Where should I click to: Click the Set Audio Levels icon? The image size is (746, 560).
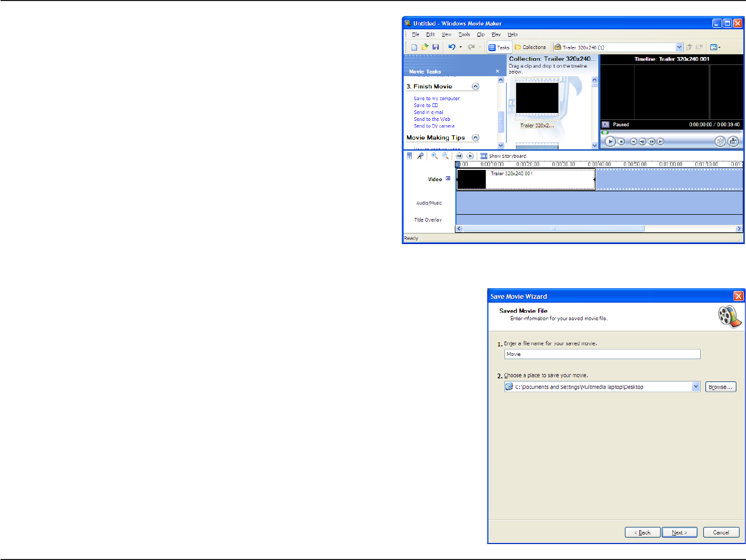410,156
